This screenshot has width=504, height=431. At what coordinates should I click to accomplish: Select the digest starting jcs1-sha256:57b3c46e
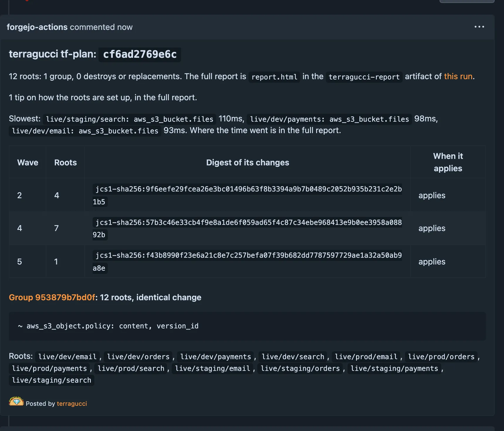click(247, 228)
